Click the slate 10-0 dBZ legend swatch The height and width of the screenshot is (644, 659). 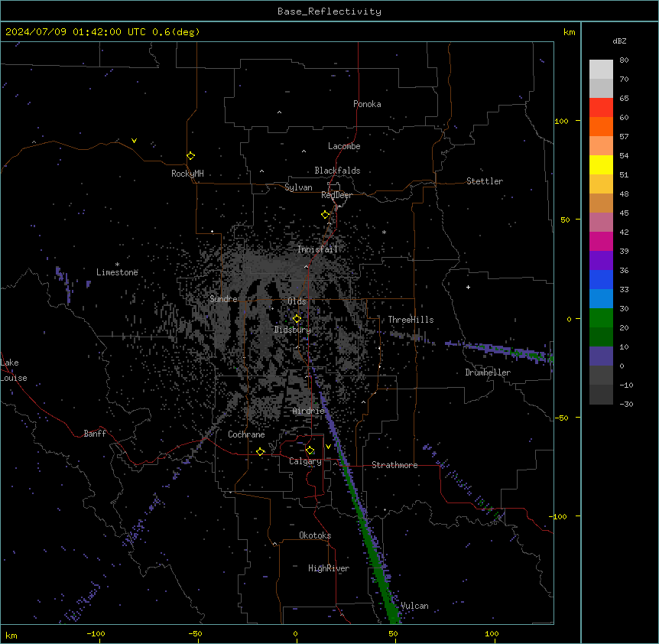(601, 356)
